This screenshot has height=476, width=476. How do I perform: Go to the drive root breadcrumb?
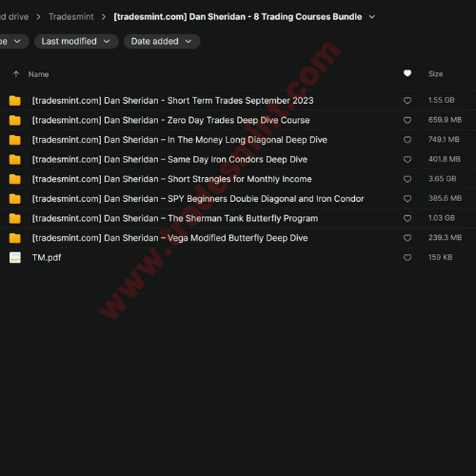click(x=14, y=17)
